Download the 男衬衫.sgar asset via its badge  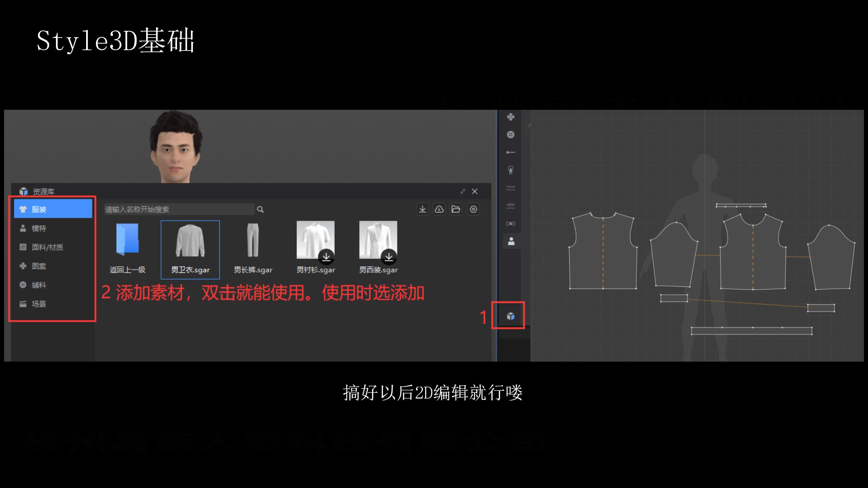pyautogui.click(x=326, y=257)
